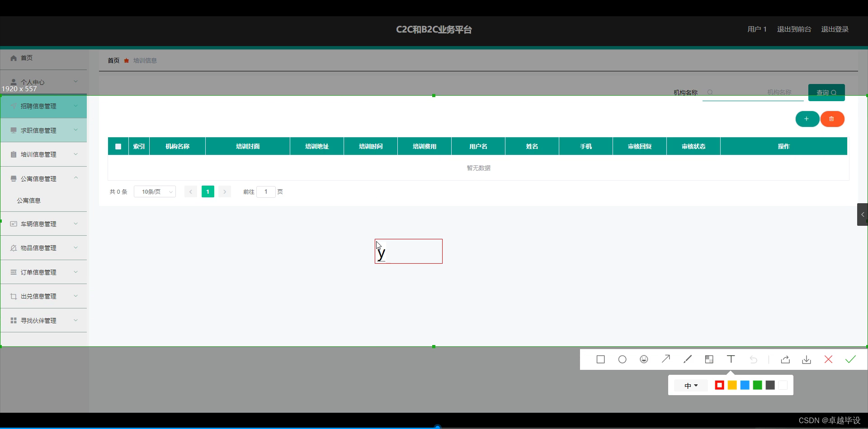Select the ellipse drawing tool
Viewport: 868px width, 429px height.
click(622, 359)
